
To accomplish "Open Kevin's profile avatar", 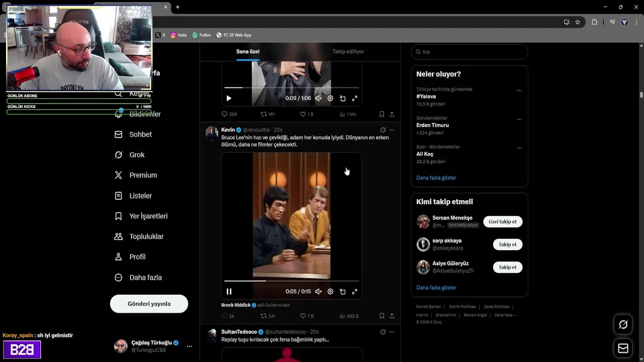I will coord(212,133).
